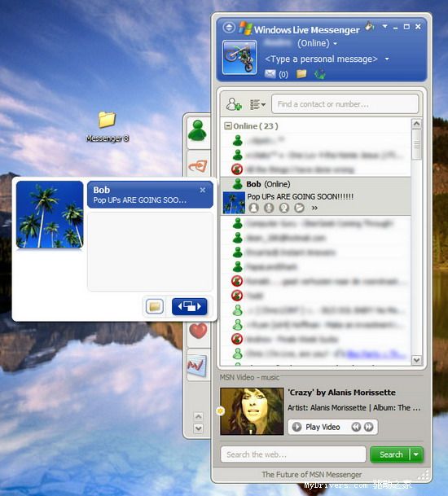
Task: Start a webcam session with Bob
Action: [x=284, y=208]
